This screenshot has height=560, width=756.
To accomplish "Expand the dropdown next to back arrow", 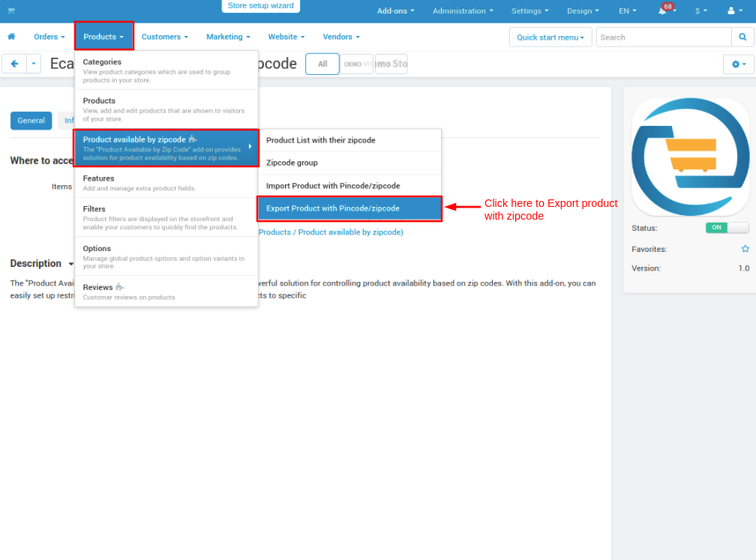I will [34, 64].
